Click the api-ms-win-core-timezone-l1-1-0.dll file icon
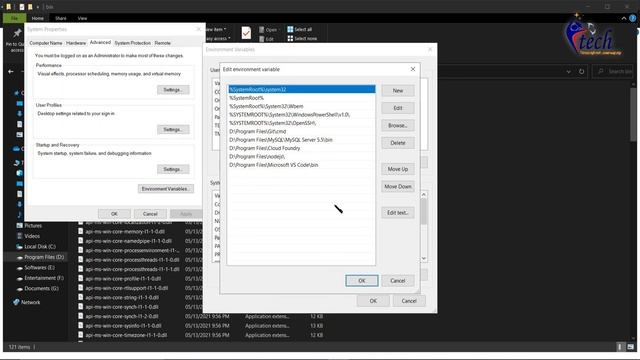This screenshot has width=640, height=360. tap(81, 335)
